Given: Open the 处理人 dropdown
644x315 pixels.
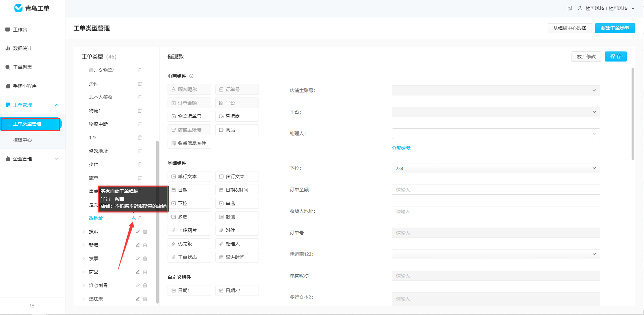Looking at the screenshot, I should tap(496, 134).
